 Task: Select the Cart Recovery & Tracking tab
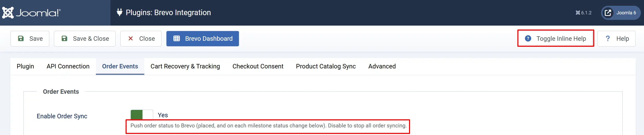point(185,66)
